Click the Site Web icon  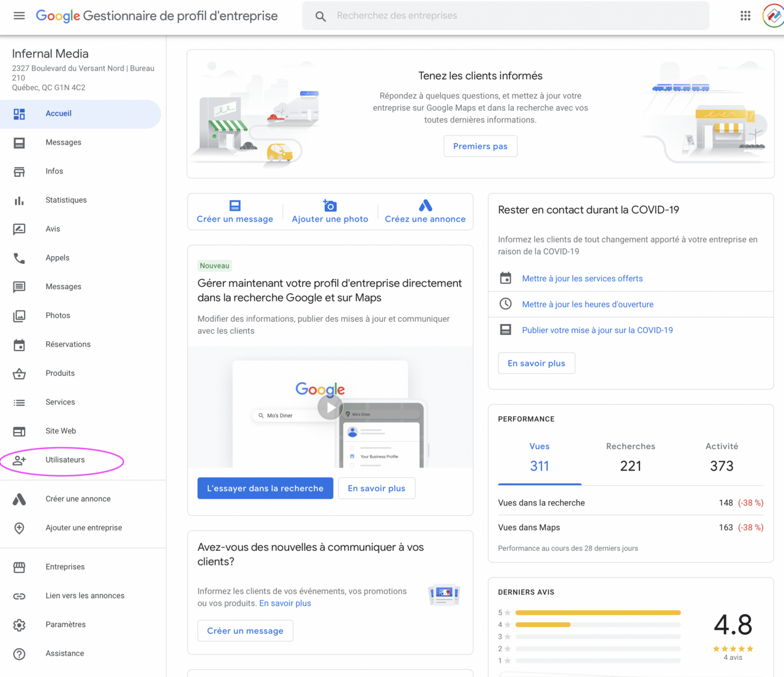(x=20, y=431)
